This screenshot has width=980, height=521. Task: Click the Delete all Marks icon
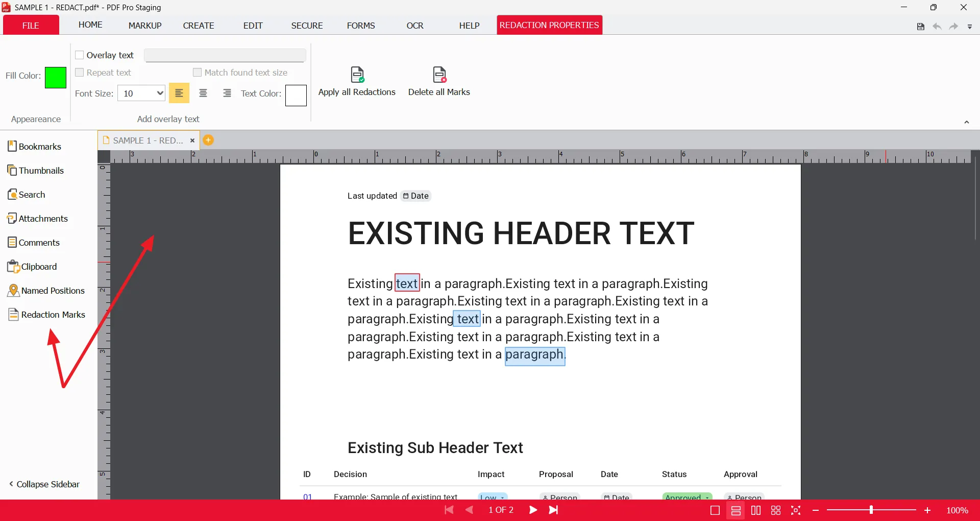point(439,75)
